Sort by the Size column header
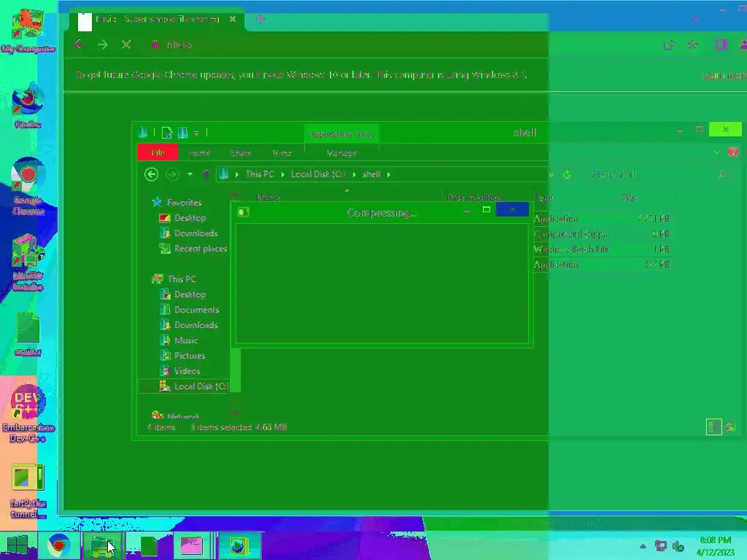747x560 pixels. click(629, 197)
